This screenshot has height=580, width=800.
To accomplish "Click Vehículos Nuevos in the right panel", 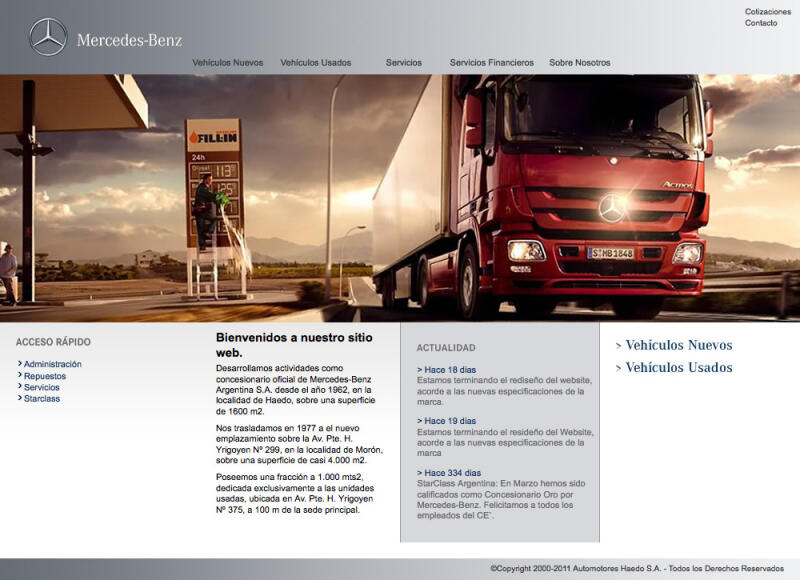I will pos(679,344).
